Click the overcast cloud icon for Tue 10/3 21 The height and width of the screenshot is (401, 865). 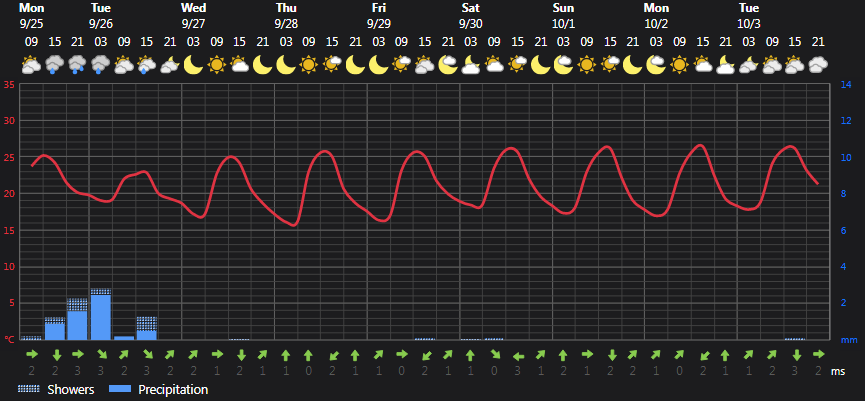818,65
